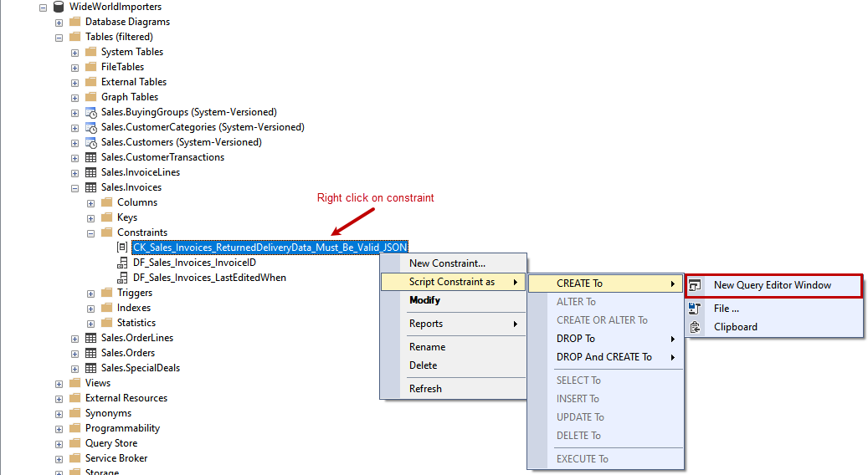The width and height of the screenshot is (868, 475).
Task: Click the Constraints folder icon
Action: pyautogui.click(x=107, y=232)
